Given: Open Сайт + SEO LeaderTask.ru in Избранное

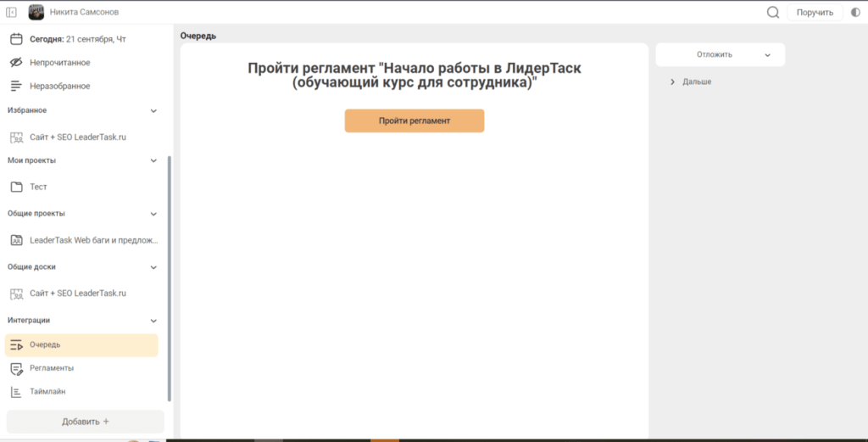Looking at the screenshot, I should 78,137.
